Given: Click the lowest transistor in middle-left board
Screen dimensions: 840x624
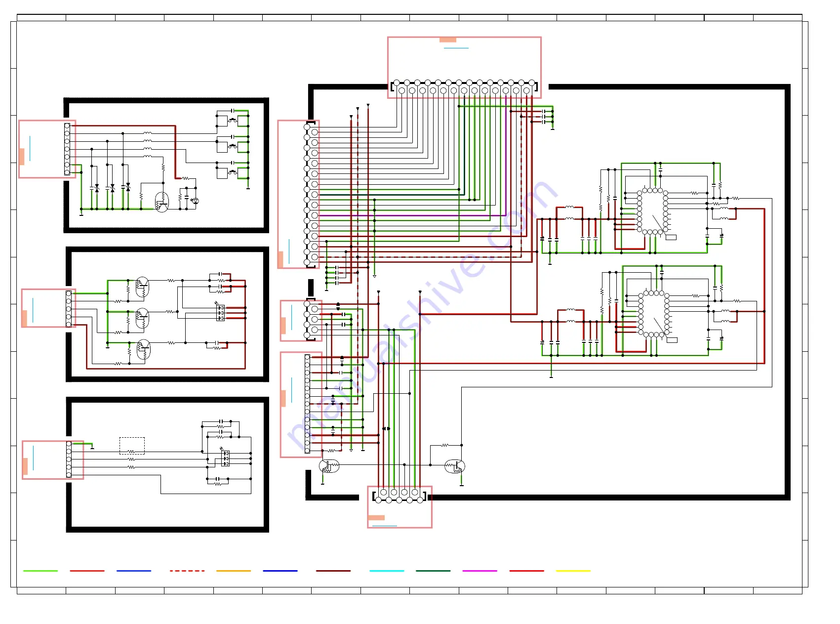Looking at the screenshot, I should (143, 349).
